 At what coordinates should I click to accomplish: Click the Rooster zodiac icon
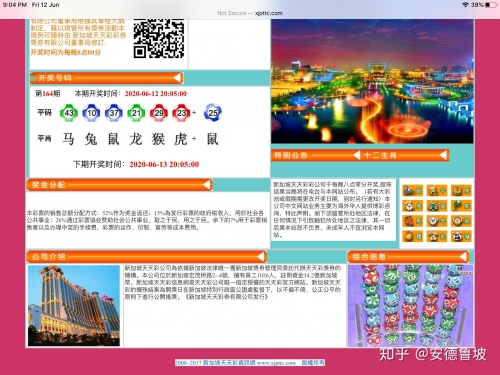(413, 236)
